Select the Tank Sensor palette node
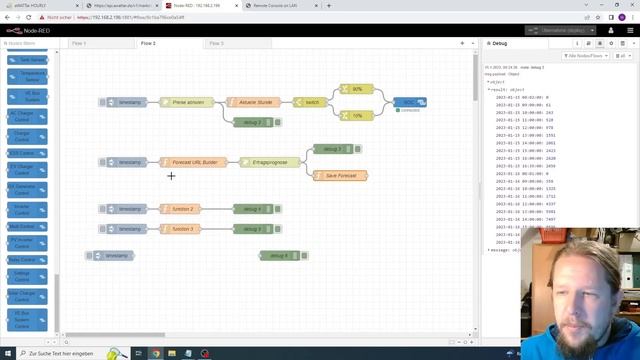Screen dimensions: 640x360 click(27, 60)
